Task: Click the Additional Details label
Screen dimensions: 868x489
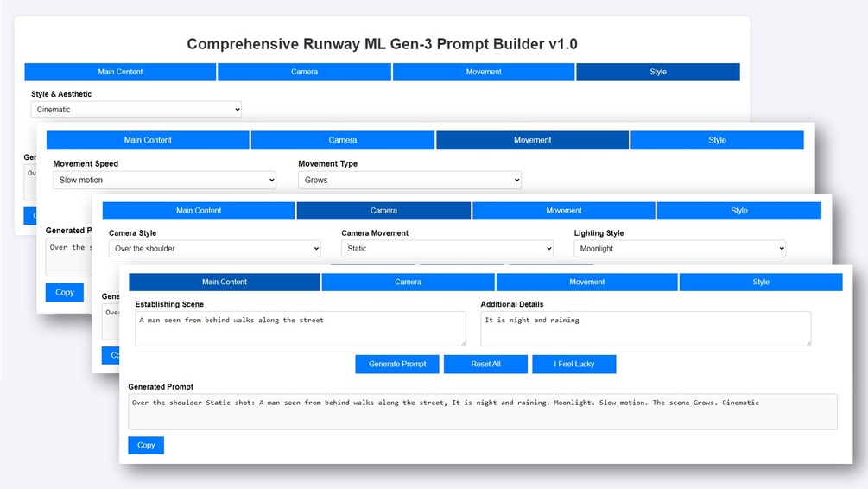Action: pyautogui.click(x=512, y=304)
